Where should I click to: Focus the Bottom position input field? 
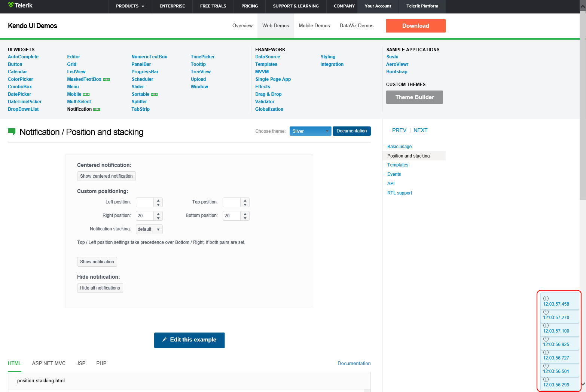[232, 216]
